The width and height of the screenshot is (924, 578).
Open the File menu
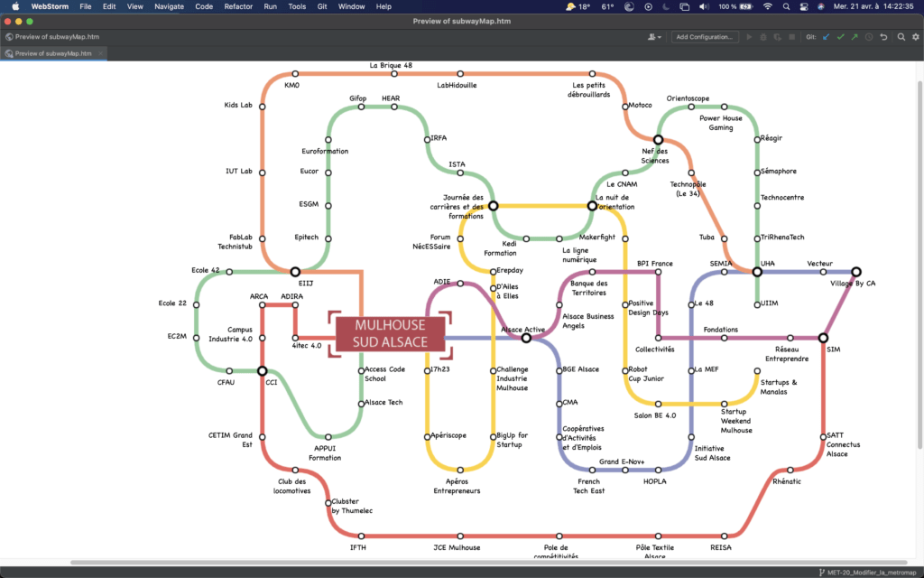[x=86, y=6]
